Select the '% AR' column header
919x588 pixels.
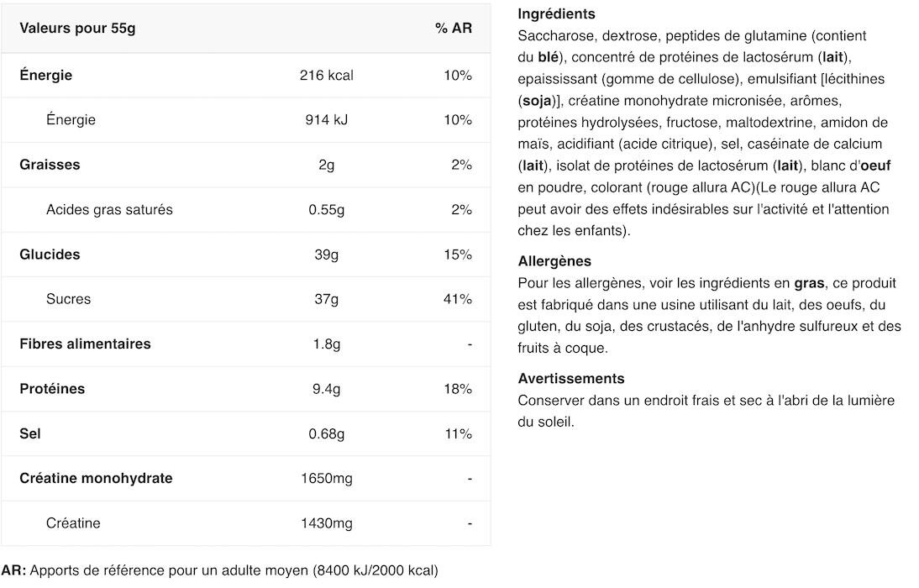pyautogui.click(x=454, y=28)
